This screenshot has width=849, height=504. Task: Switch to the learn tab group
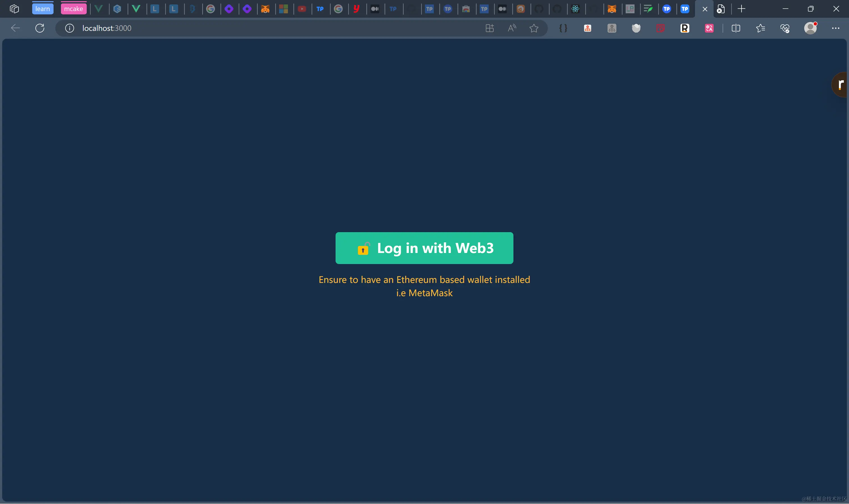pos(42,9)
